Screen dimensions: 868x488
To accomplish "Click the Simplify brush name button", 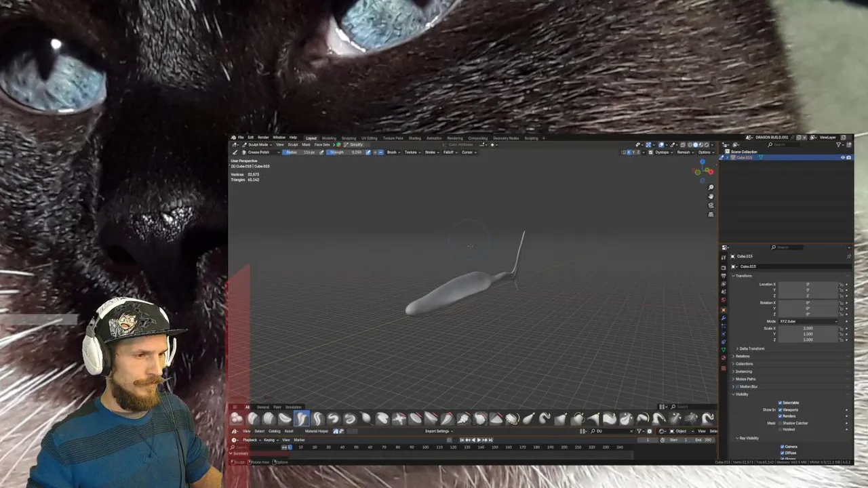I will click(355, 144).
